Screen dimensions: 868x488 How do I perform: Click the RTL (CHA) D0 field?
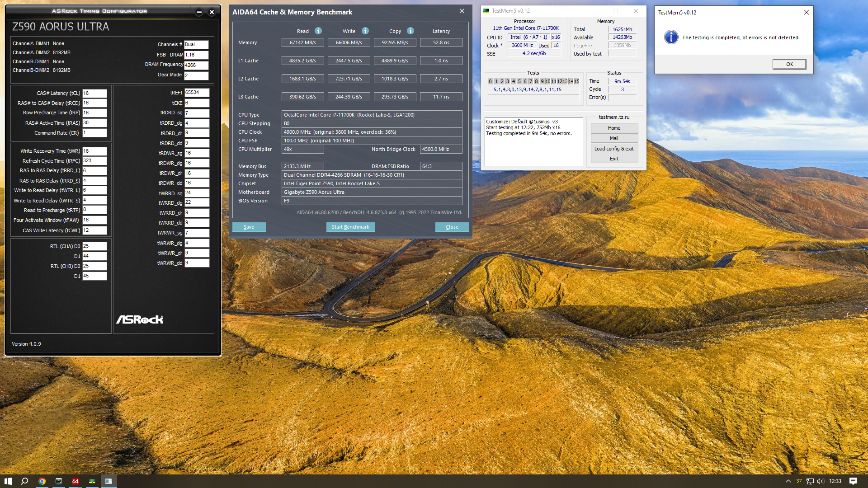(94, 246)
